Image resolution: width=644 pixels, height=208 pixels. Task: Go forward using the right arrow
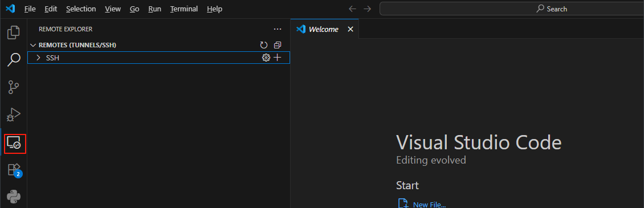367,9
